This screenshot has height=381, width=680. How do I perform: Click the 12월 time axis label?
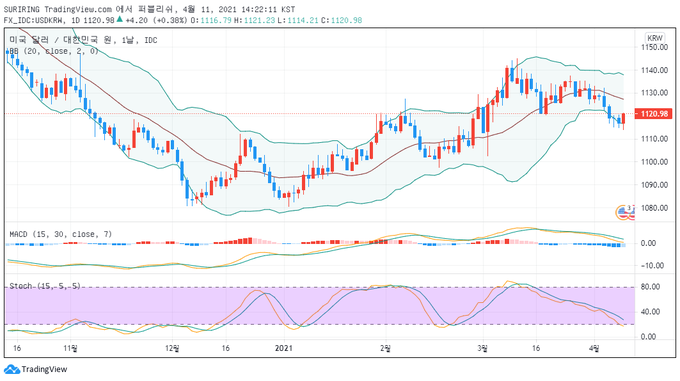[172, 348]
